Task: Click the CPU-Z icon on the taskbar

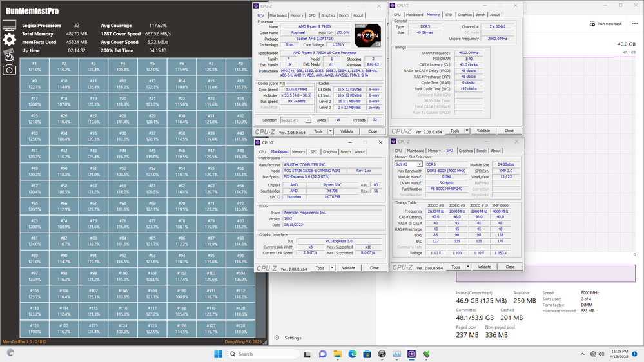Action: [x=411, y=354]
